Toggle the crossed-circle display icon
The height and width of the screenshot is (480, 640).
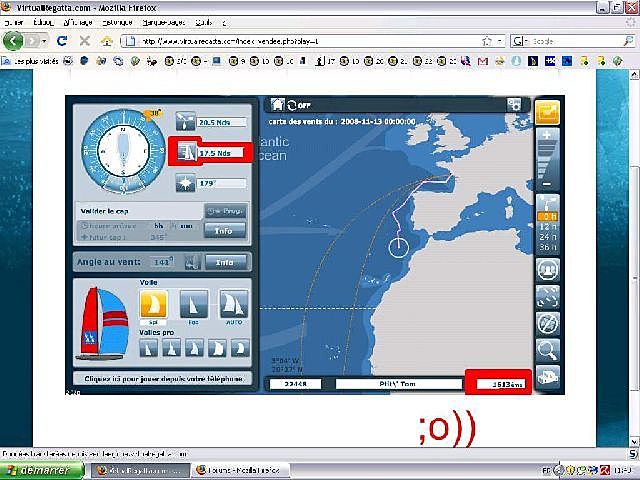coord(547,323)
